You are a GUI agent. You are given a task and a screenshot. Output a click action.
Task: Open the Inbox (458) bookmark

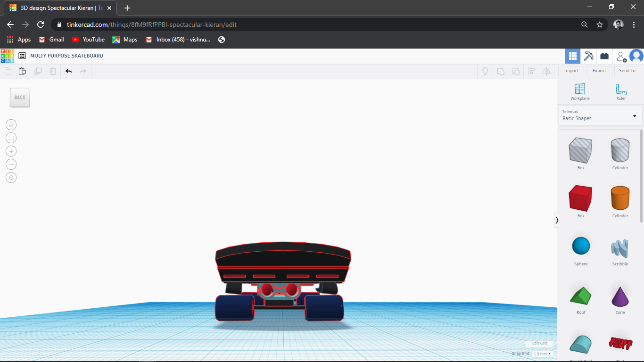tap(178, 40)
